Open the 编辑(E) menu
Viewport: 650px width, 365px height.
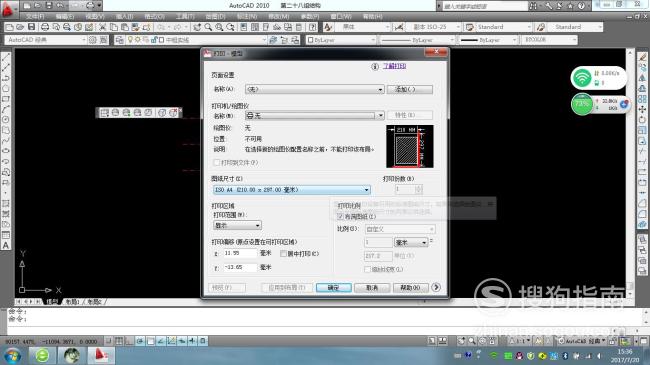point(65,17)
